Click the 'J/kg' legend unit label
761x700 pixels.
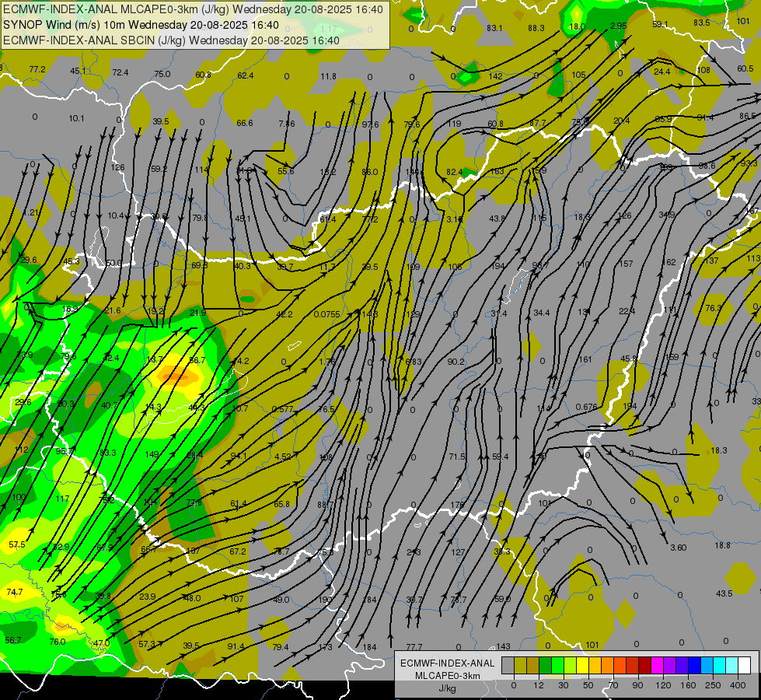(447, 688)
